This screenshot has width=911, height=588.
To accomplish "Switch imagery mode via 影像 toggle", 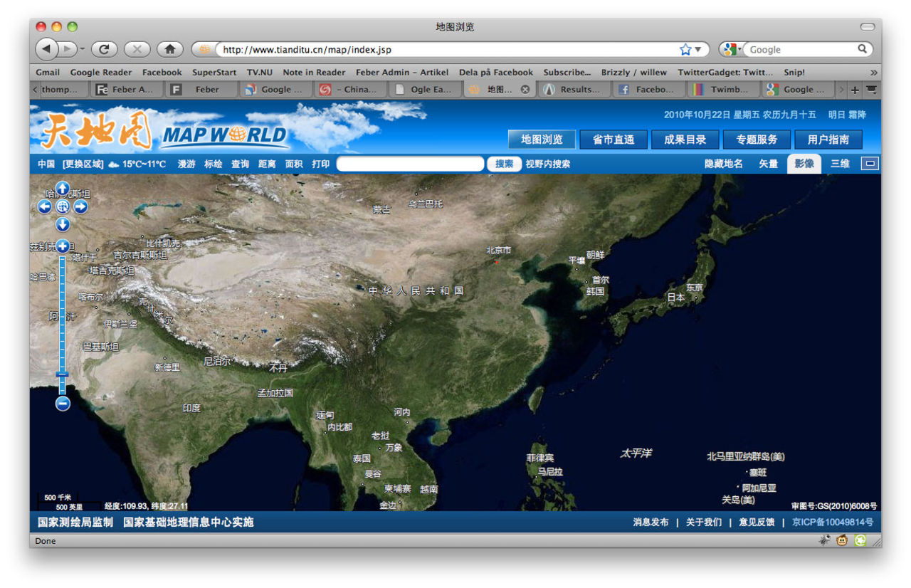I will (x=804, y=164).
